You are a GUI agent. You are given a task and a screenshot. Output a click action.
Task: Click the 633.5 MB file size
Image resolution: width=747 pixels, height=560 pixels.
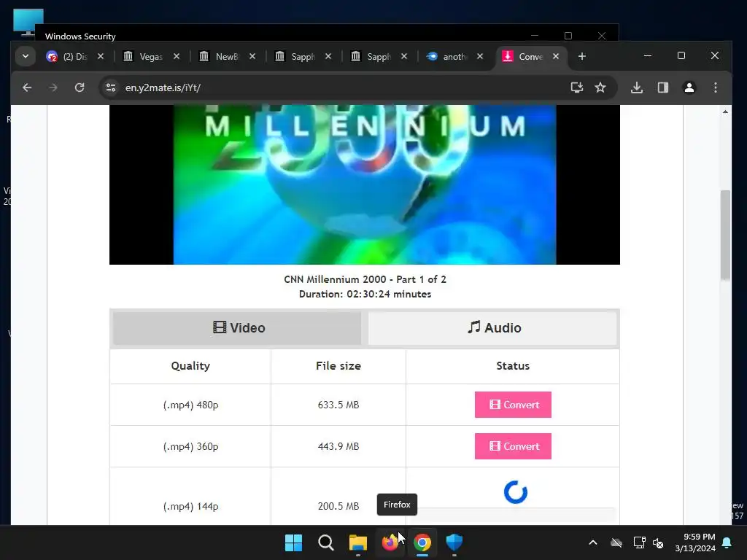point(338,405)
